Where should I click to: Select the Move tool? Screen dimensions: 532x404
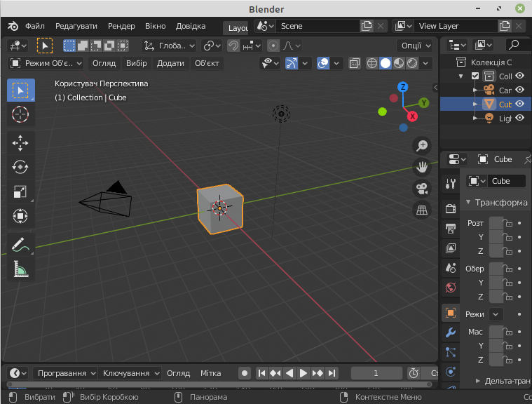[x=21, y=143]
